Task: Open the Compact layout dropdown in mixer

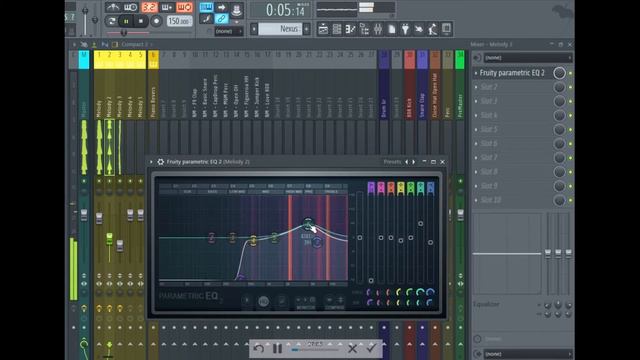Action: (136, 44)
